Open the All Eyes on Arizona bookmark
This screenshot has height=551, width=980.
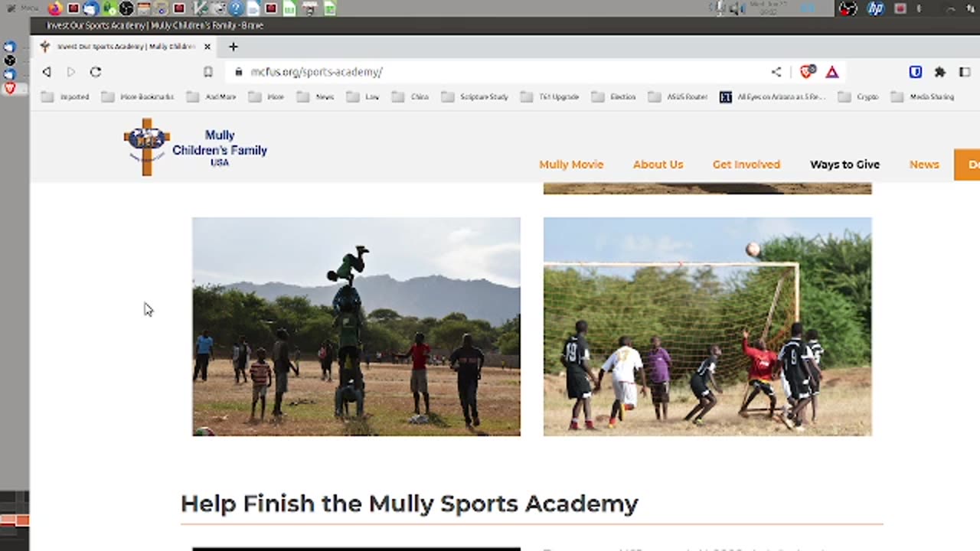click(x=773, y=97)
